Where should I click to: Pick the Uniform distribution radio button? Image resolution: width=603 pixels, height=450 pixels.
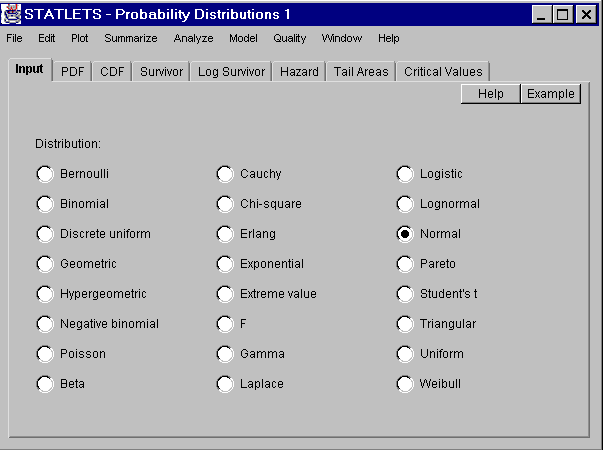pyautogui.click(x=405, y=354)
